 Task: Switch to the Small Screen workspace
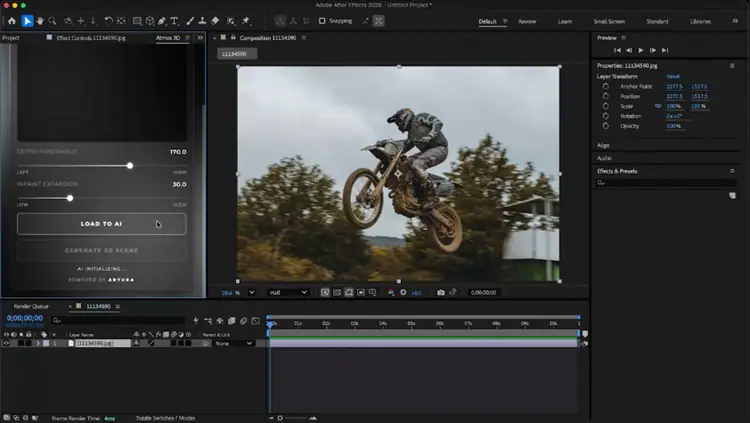(x=609, y=22)
